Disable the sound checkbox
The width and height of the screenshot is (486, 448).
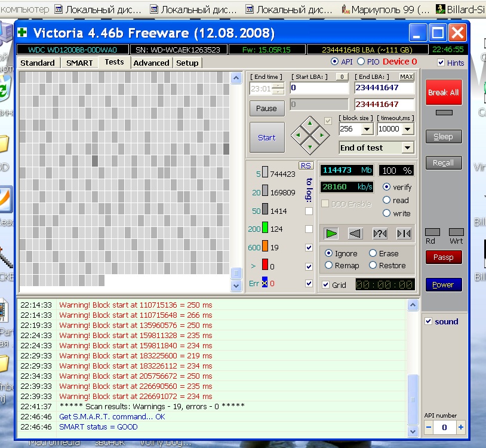(428, 321)
